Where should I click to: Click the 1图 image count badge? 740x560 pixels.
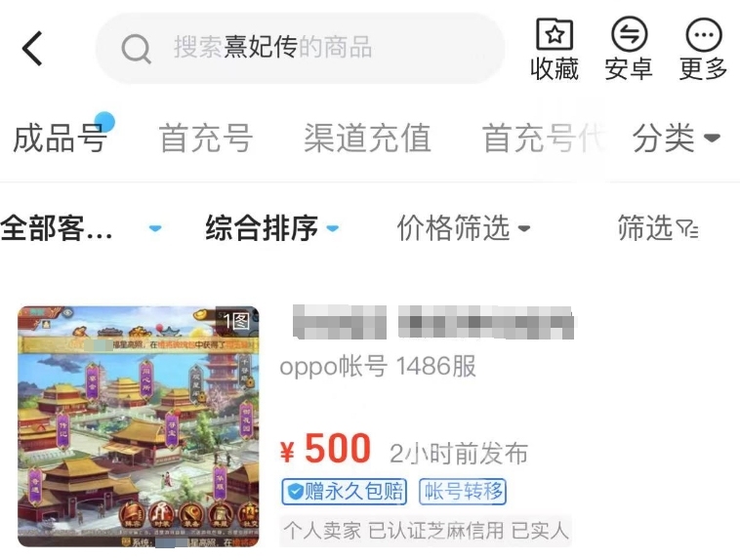coord(236,321)
